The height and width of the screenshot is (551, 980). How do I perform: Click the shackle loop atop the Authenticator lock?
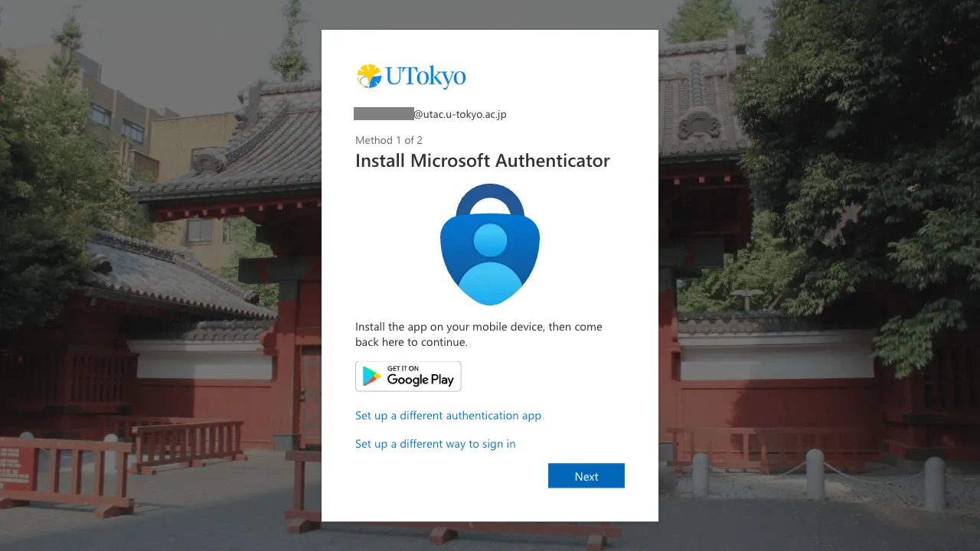tap(490, 201)
